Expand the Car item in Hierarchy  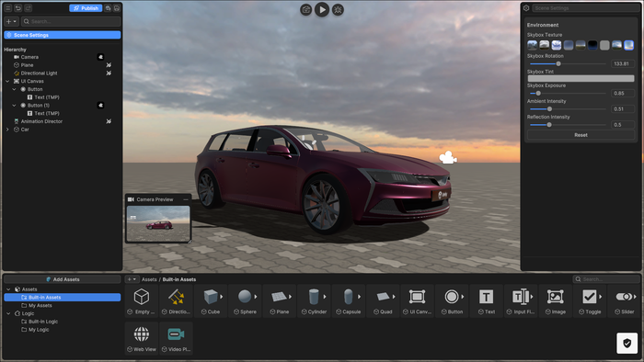coord(7,130)
